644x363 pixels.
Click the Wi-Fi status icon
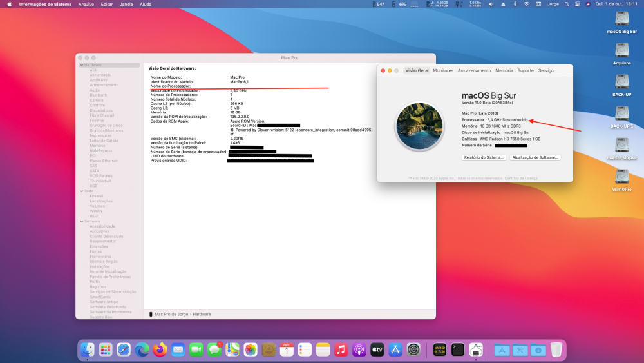coord(526,4)
